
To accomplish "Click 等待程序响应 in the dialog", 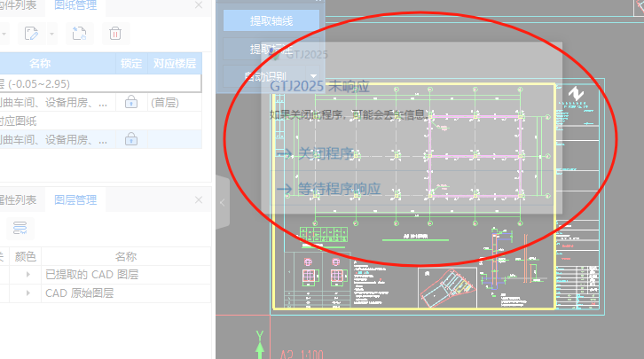I will pos(328,189).
